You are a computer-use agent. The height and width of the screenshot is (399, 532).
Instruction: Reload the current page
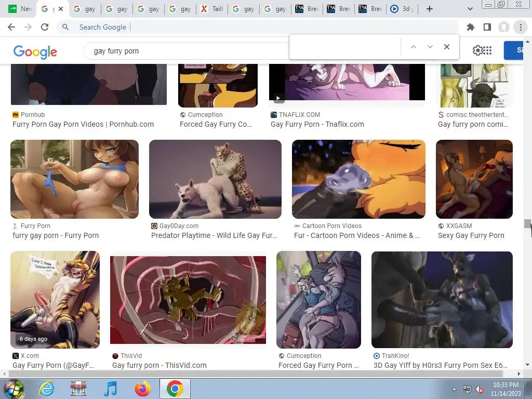click(x=45, y=27)
